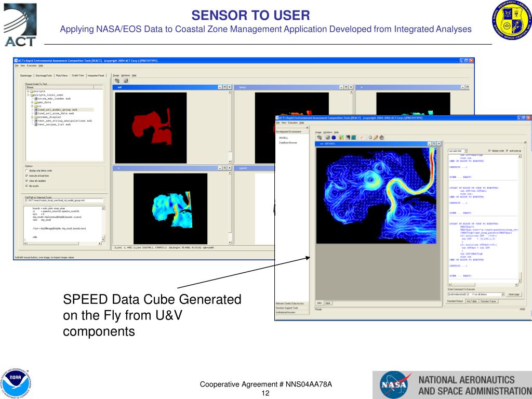Image resolution: width=532 pixels, height=399 pixels.
Task: Click the teal palette icon in the front toolbar
Action: 353,137
